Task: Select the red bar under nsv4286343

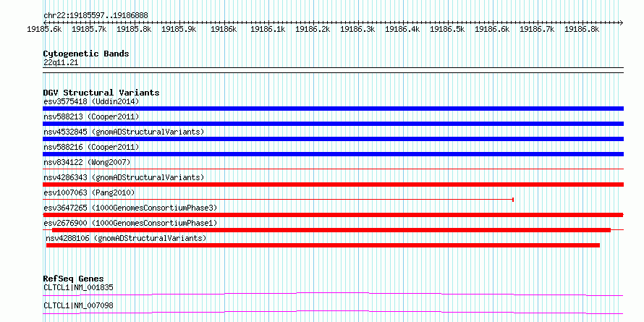Action: pos(333,185)
